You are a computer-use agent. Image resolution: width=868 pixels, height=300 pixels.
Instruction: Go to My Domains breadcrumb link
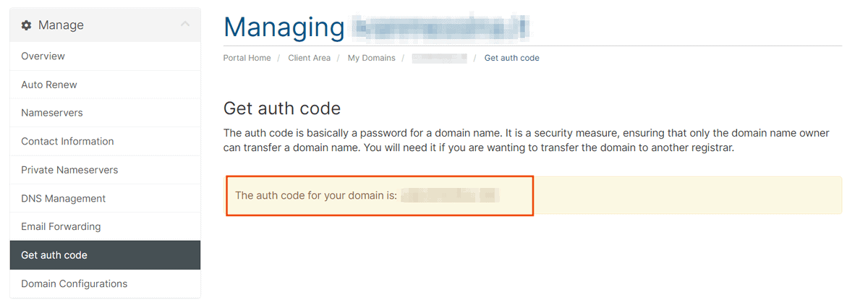[371, 58]
